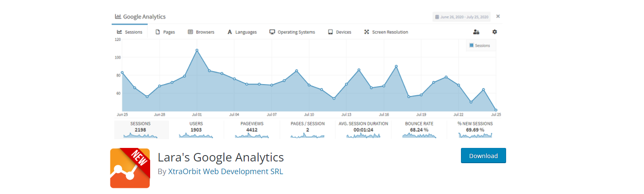Select the BOUNCE RATE 68.24 % tile
Screen dimensions: 644x194
[419, 130]
